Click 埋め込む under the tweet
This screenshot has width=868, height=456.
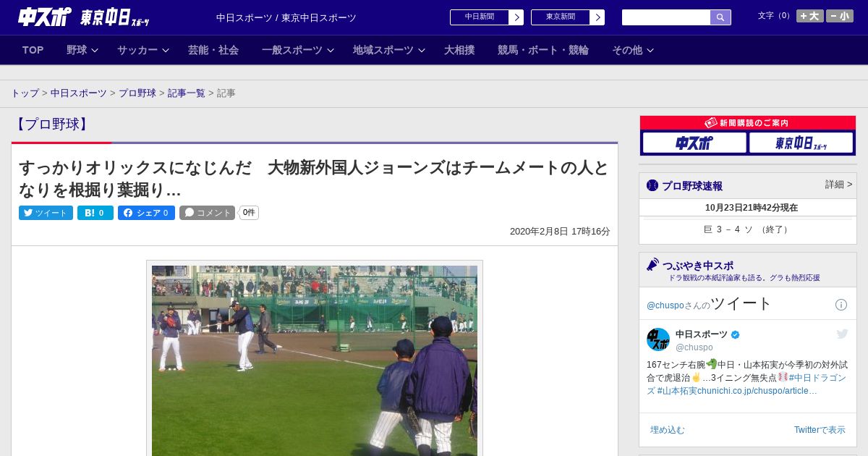click(667, 430)
